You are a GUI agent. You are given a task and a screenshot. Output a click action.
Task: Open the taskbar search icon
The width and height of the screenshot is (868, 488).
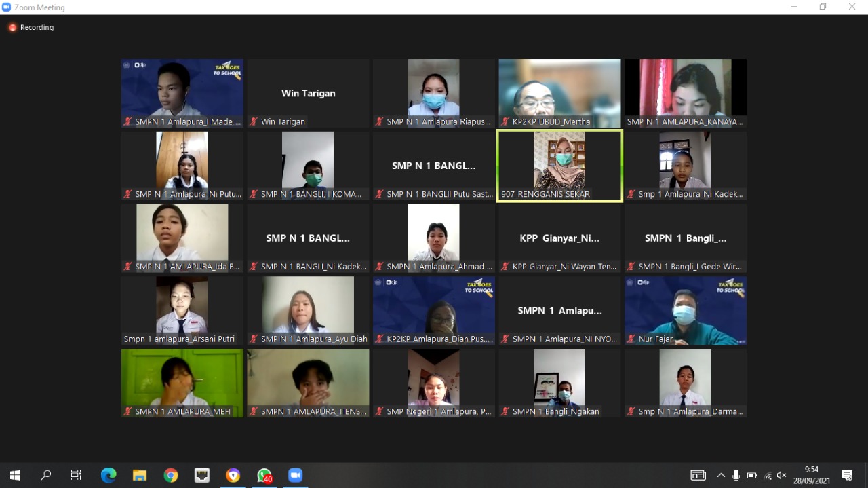coord(46,475)
